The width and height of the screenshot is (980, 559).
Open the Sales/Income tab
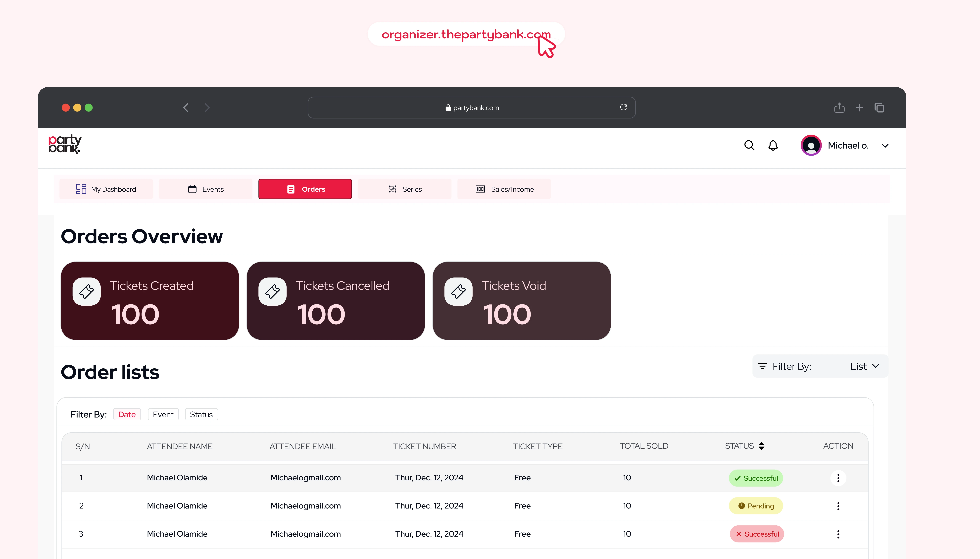[504, 189]
